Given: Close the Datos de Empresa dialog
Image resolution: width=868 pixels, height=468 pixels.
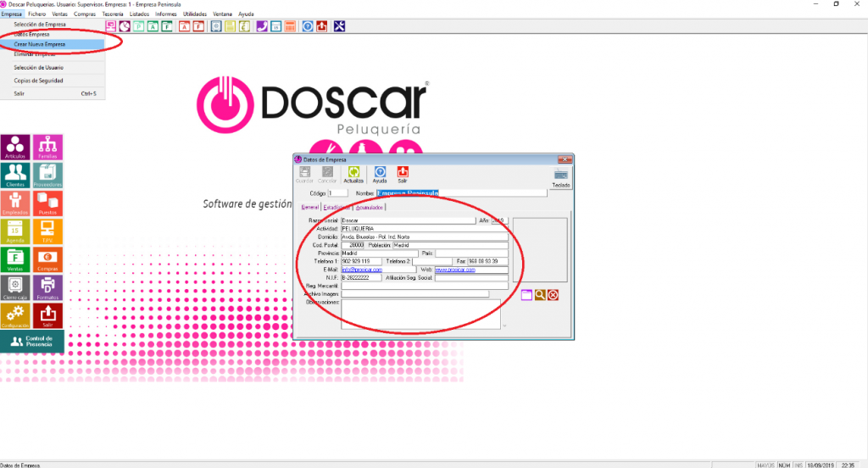Looking at the screenshot, I should [x=564, y=159].
